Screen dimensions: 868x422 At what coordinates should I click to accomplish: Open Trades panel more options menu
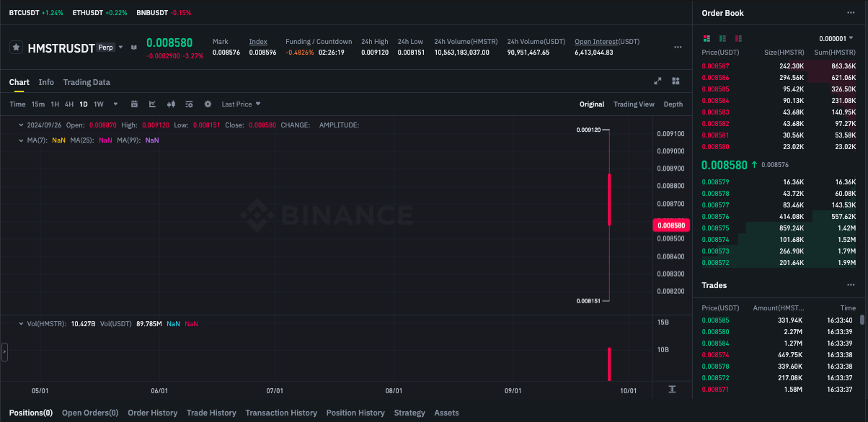click(851, 285)
